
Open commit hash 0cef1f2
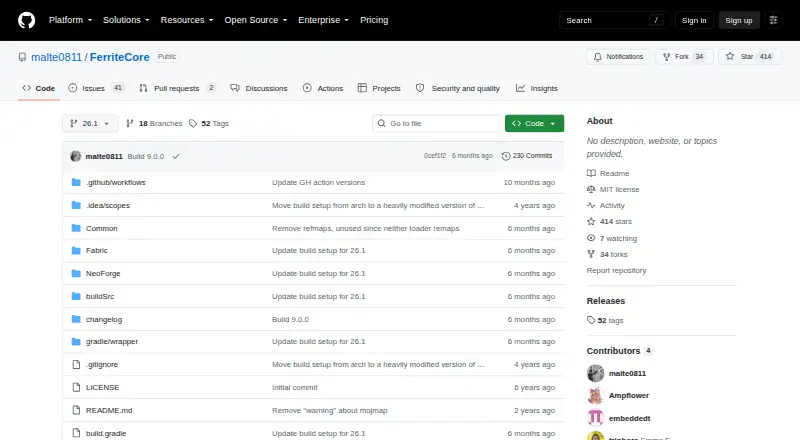point(435,156)
